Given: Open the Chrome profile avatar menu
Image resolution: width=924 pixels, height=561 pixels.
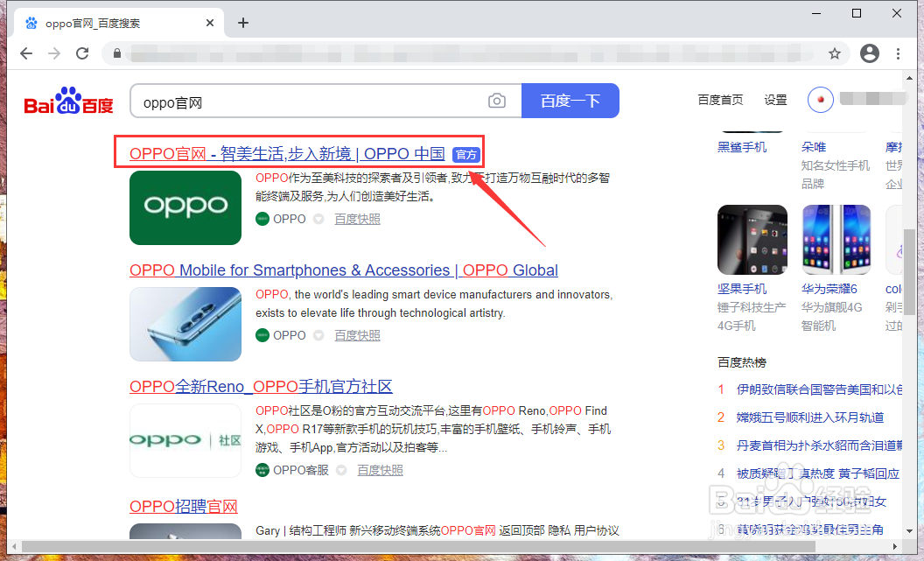Looking at the screenshot, I should [x=869, y=53].
